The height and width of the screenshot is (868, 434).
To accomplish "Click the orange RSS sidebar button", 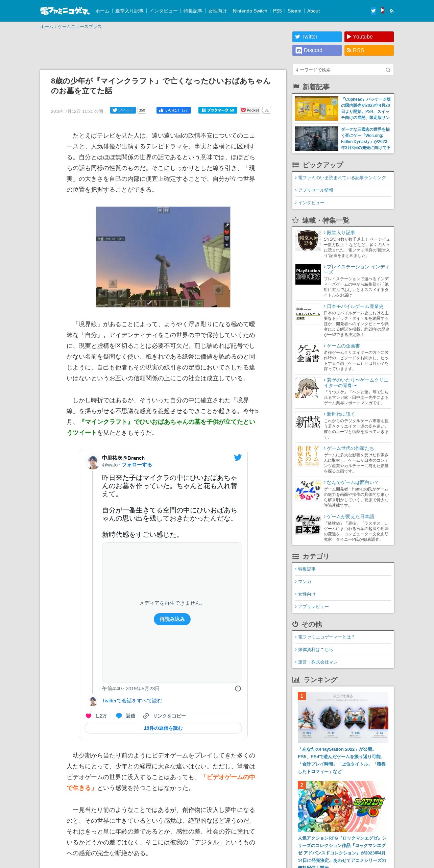I will pos(369,50).
